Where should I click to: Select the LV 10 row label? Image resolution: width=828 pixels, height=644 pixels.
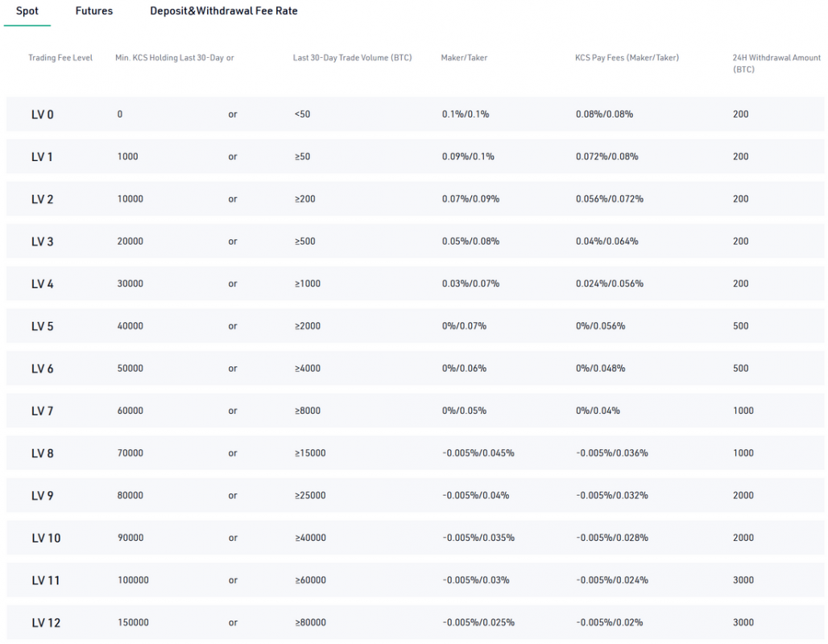tap(46, 538)
